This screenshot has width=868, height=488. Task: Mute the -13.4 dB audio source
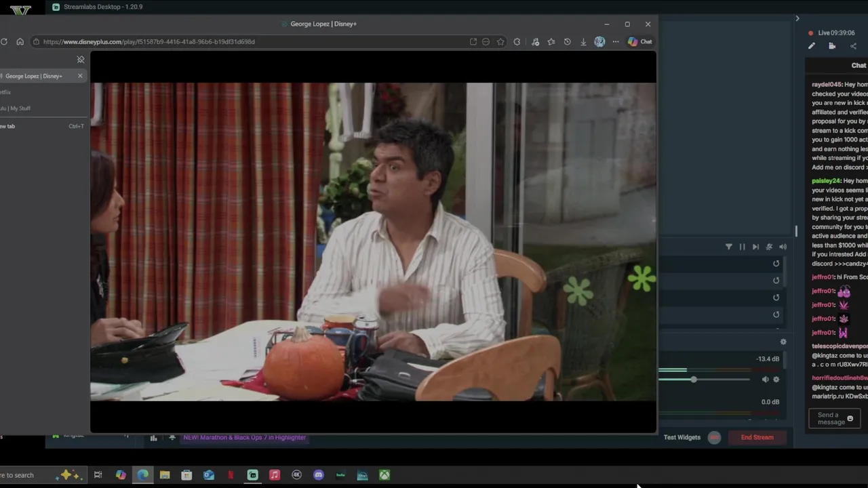coord(765,380)
